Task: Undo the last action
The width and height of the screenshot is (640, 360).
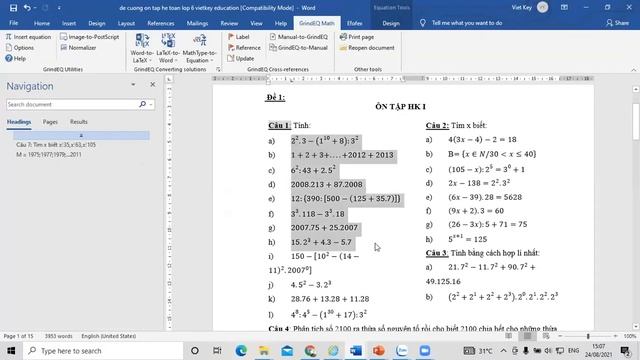Action: pyautogui.click(x=27, y=8)
